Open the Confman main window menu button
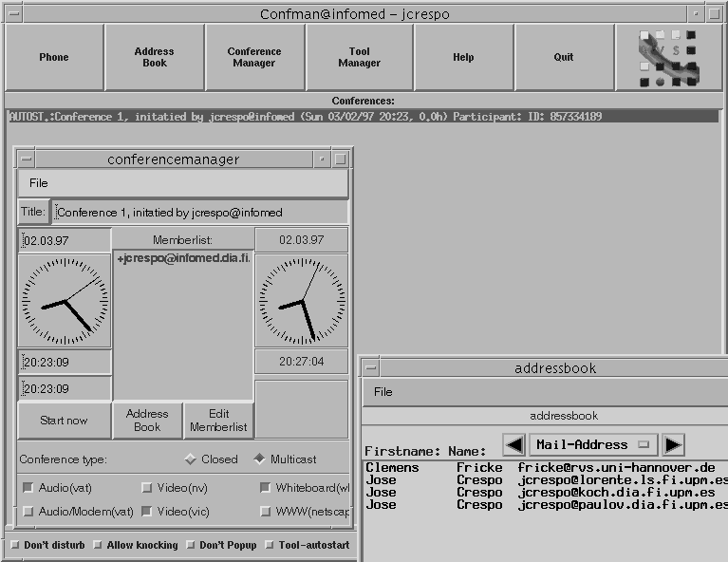Viewport: 728px width, 562px height. point(12,14)
